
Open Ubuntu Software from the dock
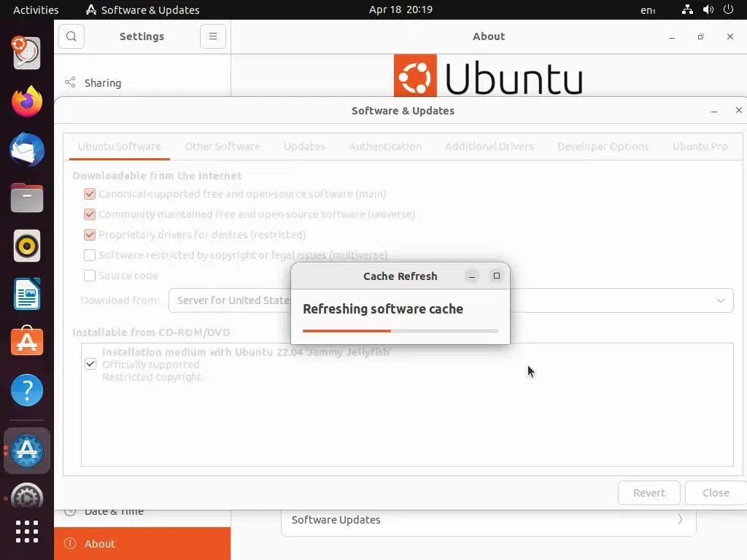[x=27, y=341]
